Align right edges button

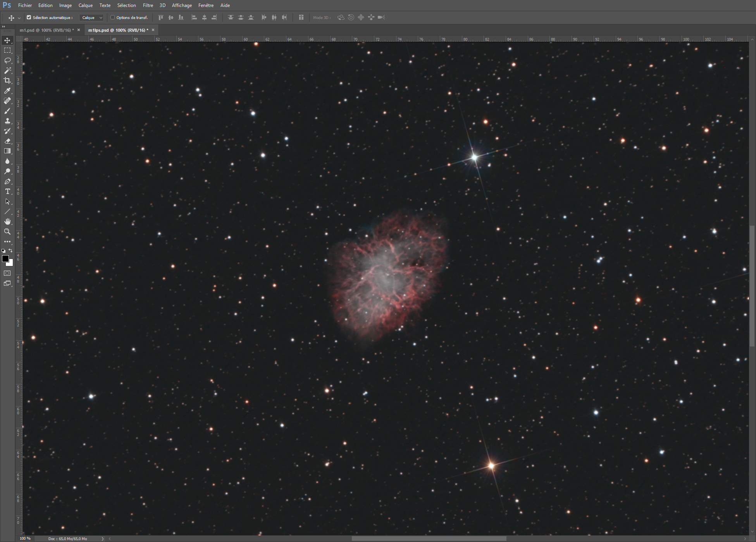(x=214, y=17)
